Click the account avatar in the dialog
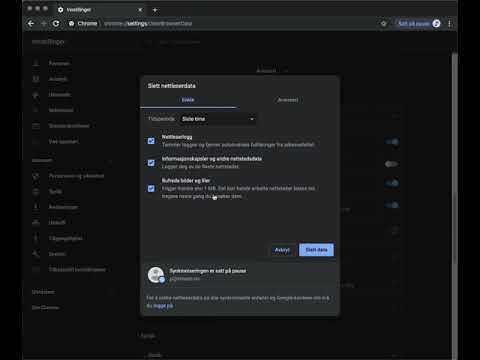This screenshot has width=480, height=360. click(156, 275)
